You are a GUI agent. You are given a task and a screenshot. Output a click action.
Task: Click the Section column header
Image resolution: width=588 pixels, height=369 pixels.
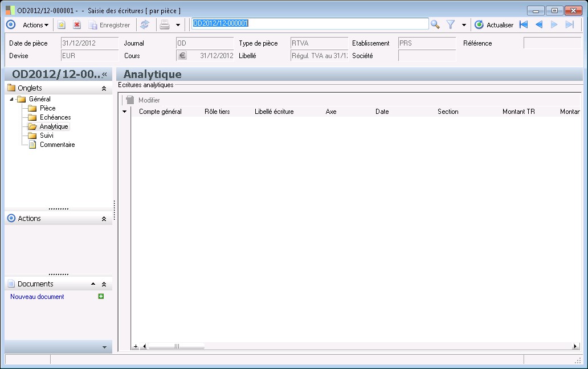(x=448, y=112)
